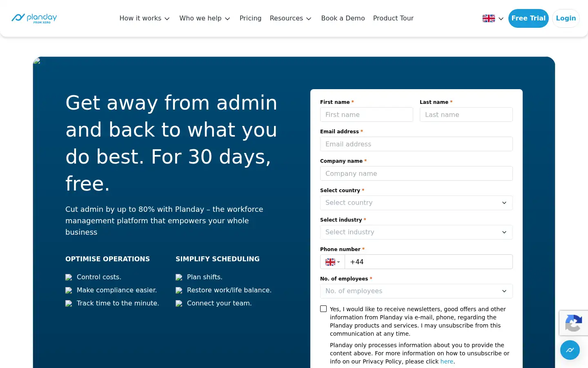Expand the How it works menu
The image size is (588, 368).
(145, 18)
